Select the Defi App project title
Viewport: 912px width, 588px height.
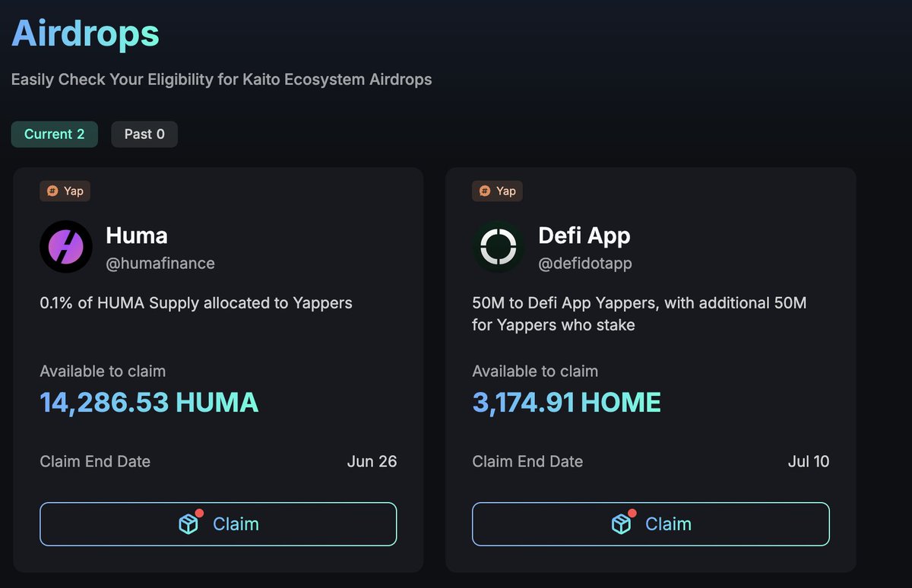[584, 236]
